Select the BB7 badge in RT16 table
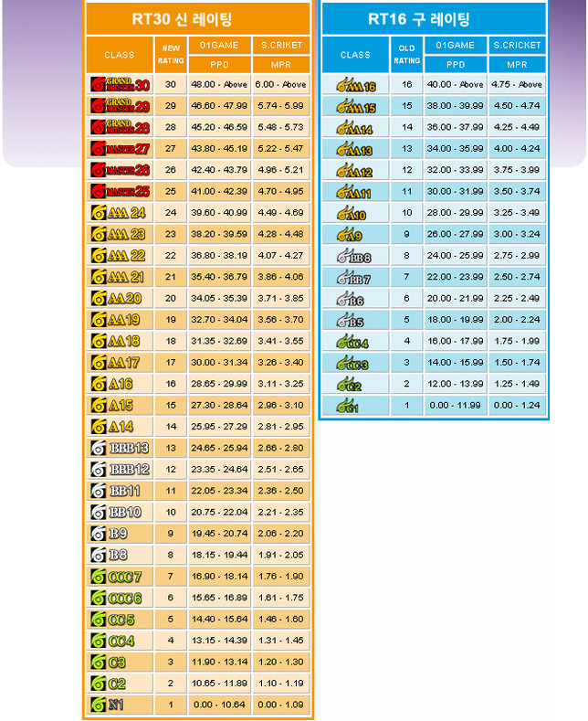The height and width of the screenshot is (721, 588). pos(353,279)
